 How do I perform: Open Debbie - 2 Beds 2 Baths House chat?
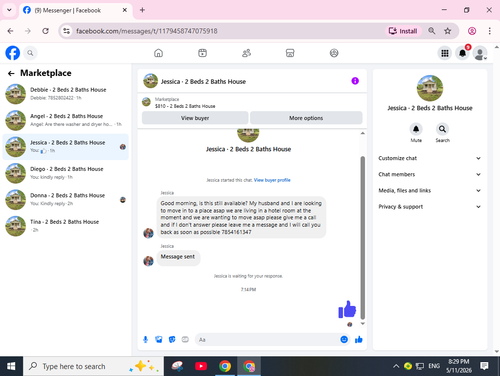pyautogui.click(x=66, y=94)
